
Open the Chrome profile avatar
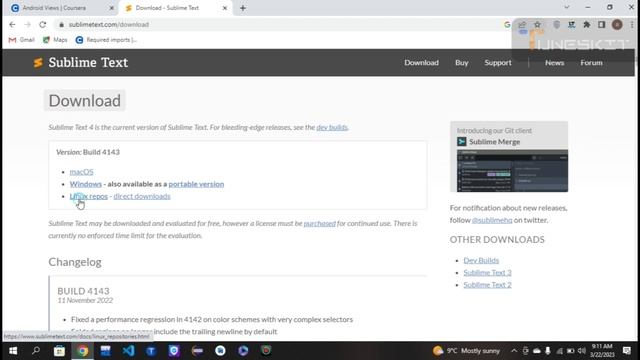pos(617,24)
